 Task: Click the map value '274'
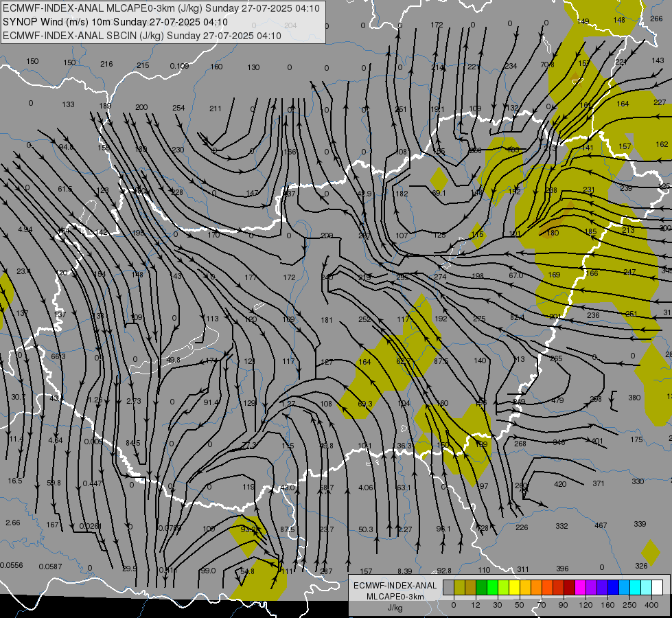pyautogui.click(x=440, y=277)
